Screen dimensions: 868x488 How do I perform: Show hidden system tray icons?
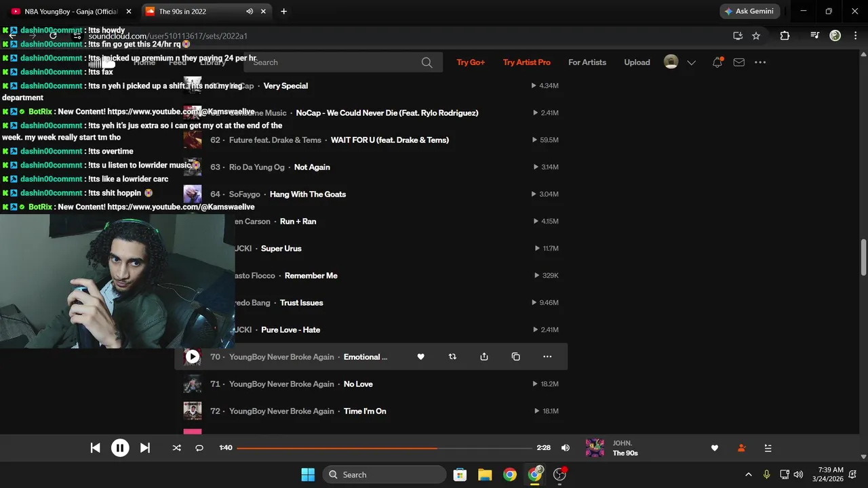pos(749,474)
